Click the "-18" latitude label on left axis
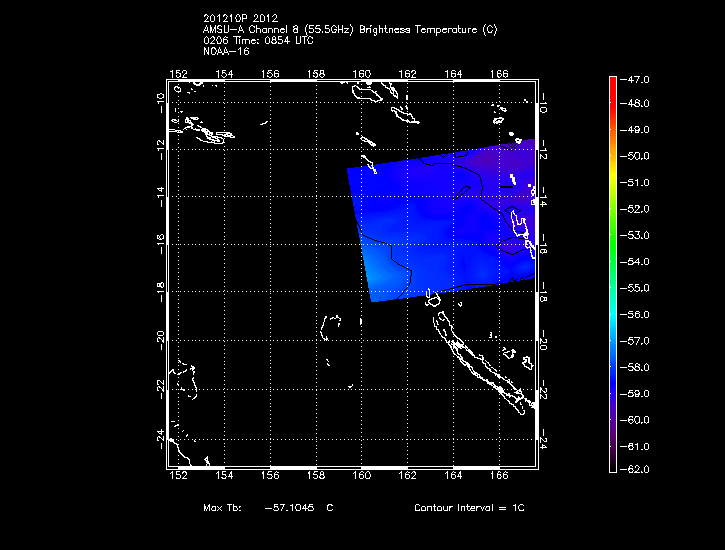Image resolution: width=725 pixels, height=550 pixels. [x=160, y=292]
